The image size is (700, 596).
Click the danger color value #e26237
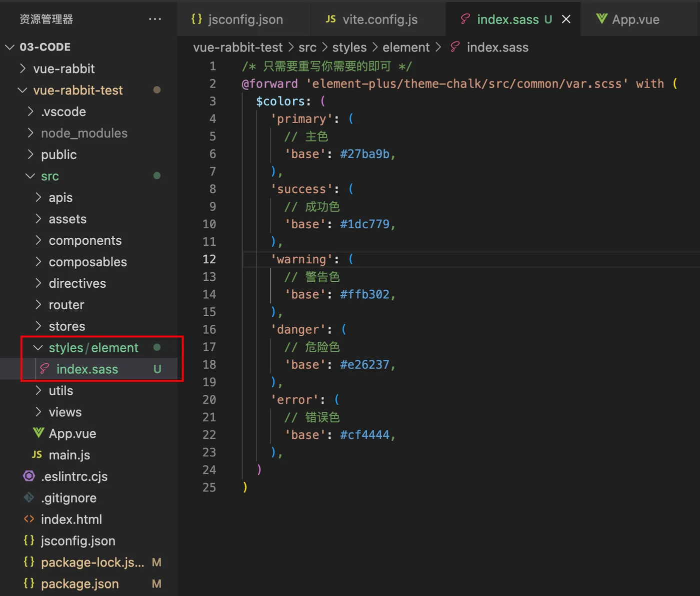(x=365, y=364)
